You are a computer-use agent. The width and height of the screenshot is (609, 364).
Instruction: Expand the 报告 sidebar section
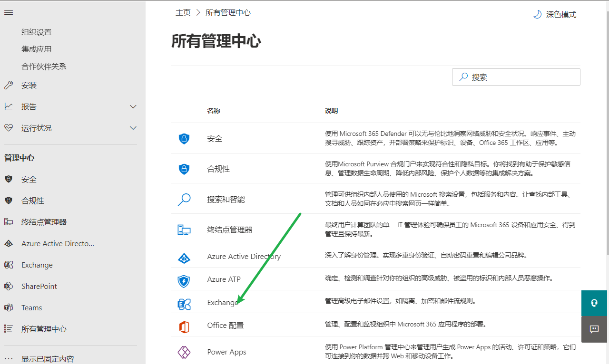[133, 107]
